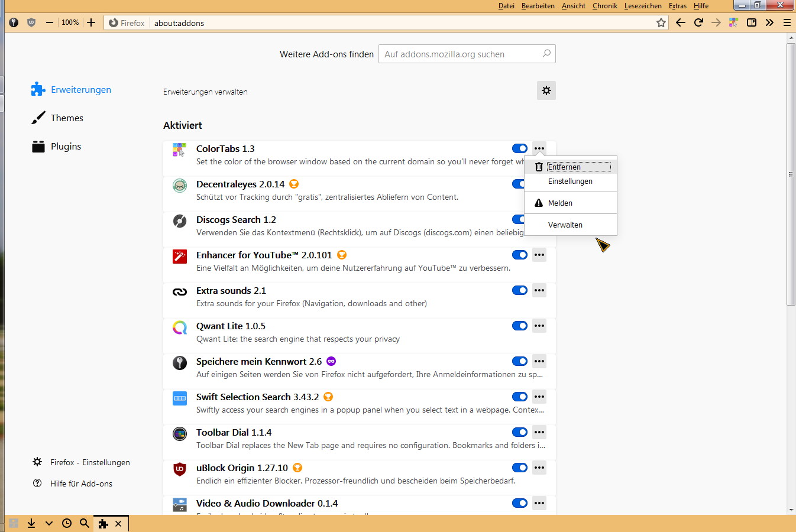
Task: Open the Extra sounds more-options menu
Action: tap(539, 290)
